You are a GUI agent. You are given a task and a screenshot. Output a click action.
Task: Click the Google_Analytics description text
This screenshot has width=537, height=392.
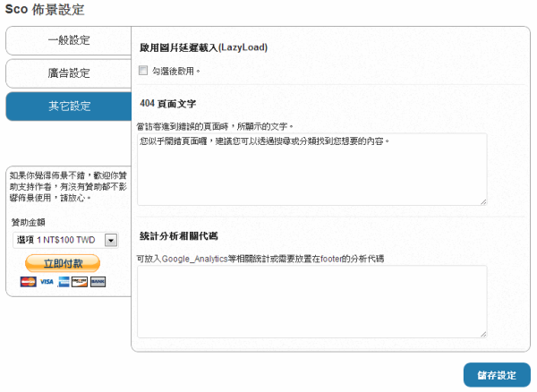pyautogui.click(x=260, y=259)
